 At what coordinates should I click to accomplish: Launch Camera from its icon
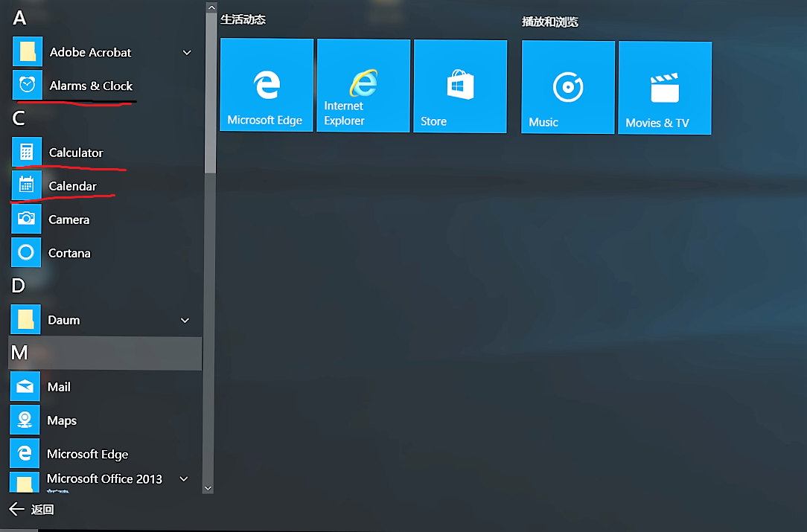coord(26,219)
